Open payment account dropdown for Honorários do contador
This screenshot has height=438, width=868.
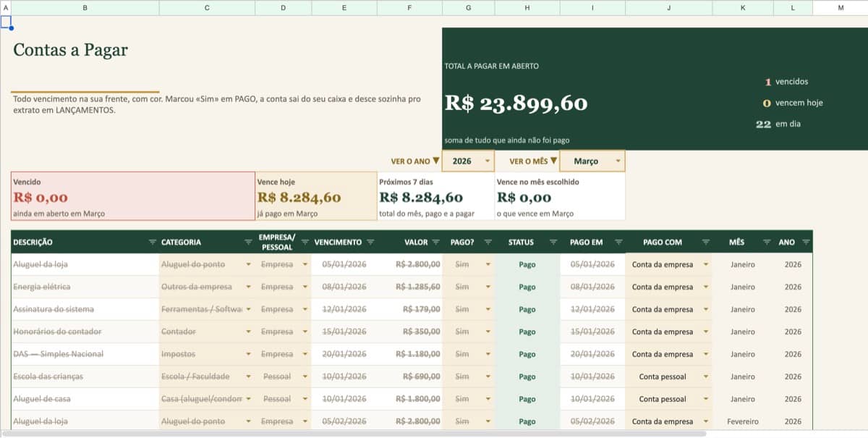click(705, 332)
